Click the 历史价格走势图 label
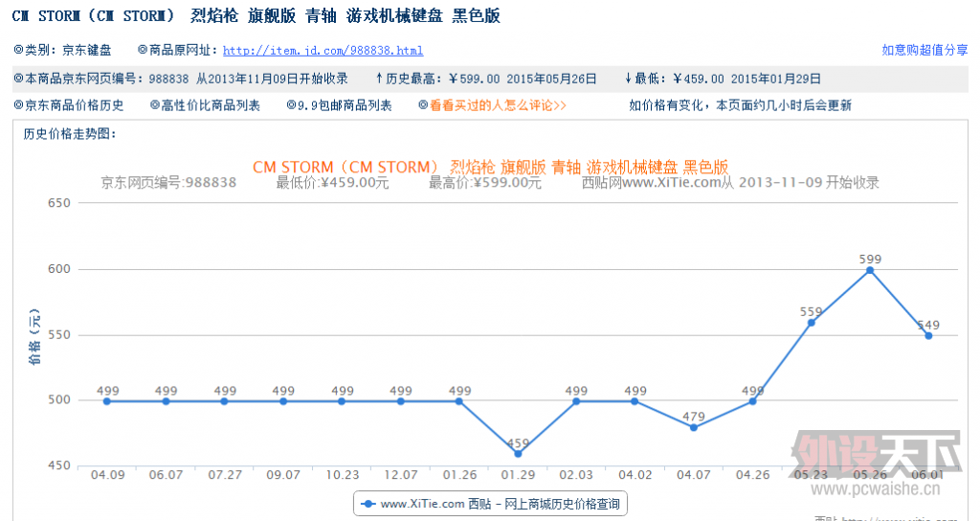 point(70,134)
